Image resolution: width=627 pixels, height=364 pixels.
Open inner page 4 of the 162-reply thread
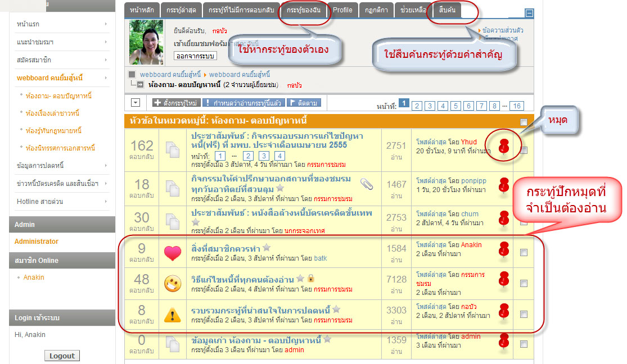pos(279,156)
